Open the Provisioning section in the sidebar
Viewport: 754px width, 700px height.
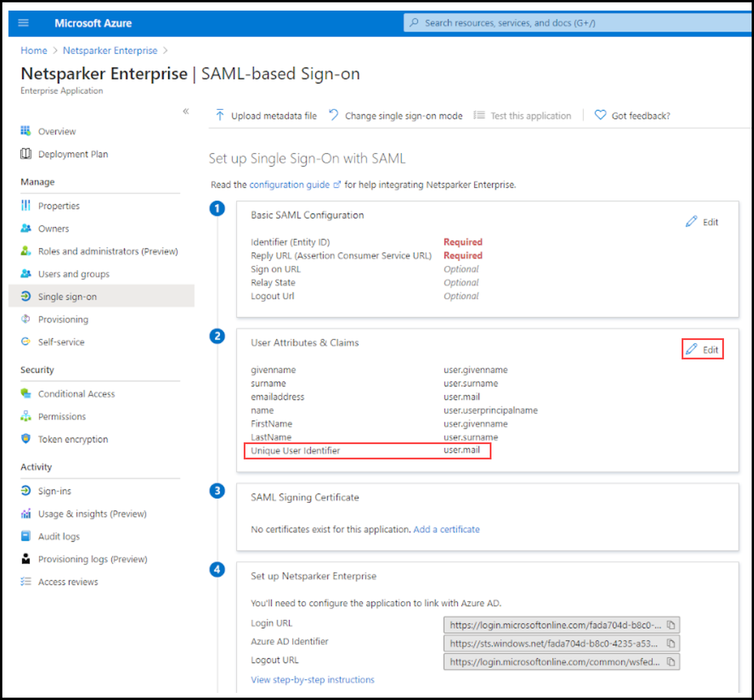(62, 319)
